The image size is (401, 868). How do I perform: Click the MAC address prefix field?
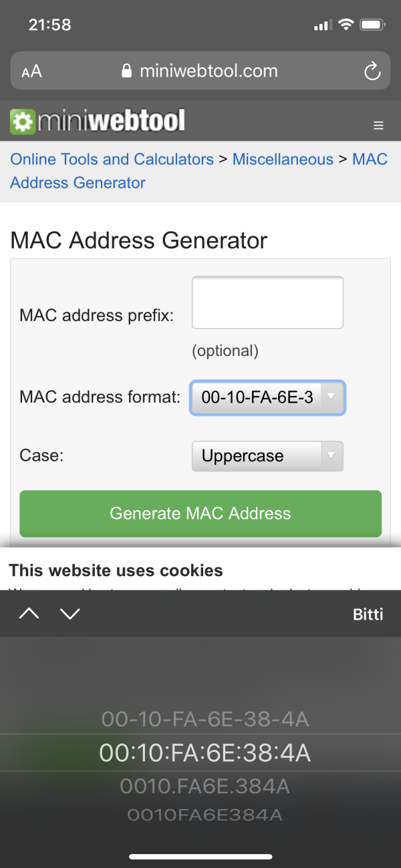pyautogui.click(x=267, y=302)
